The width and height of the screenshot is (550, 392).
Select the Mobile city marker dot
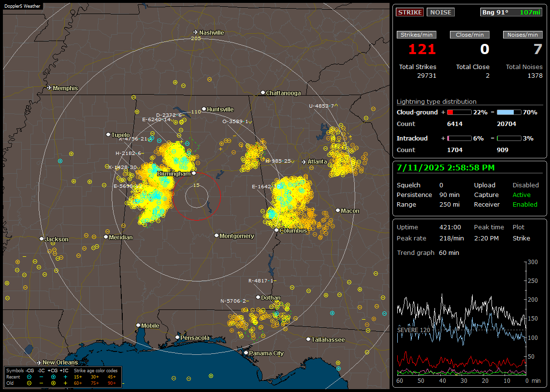coord(138,325)
